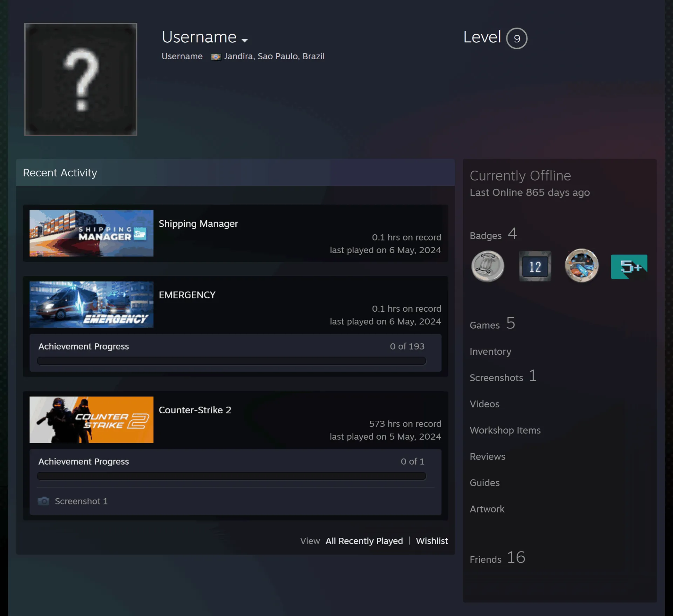Open the Workshop Items link
673x616 pixels.
(x=505, y=430)
